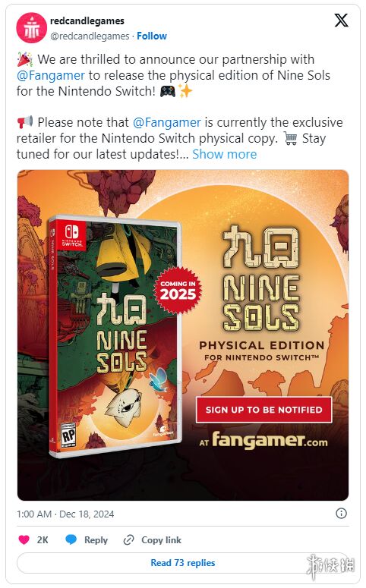
Task: Click the RP rating badge on box
Action: click(68, 435)
